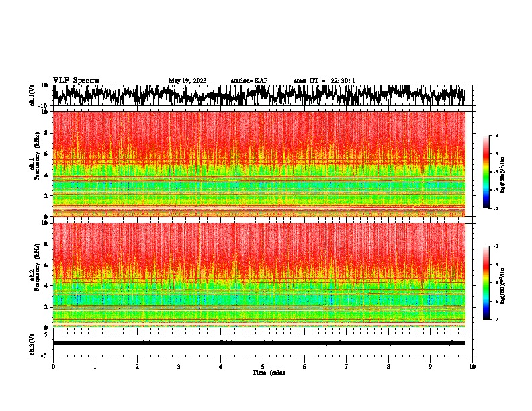Image resolution: width=532 pixels, height=411 pixels.
Task: Click time axis tick label "8"
Action: [388, 367]
